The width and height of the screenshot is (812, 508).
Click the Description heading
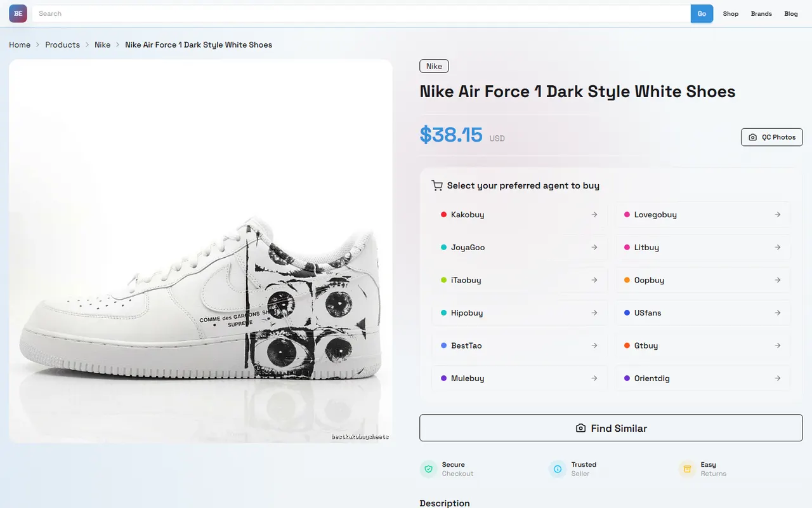[x=445, y=503]
